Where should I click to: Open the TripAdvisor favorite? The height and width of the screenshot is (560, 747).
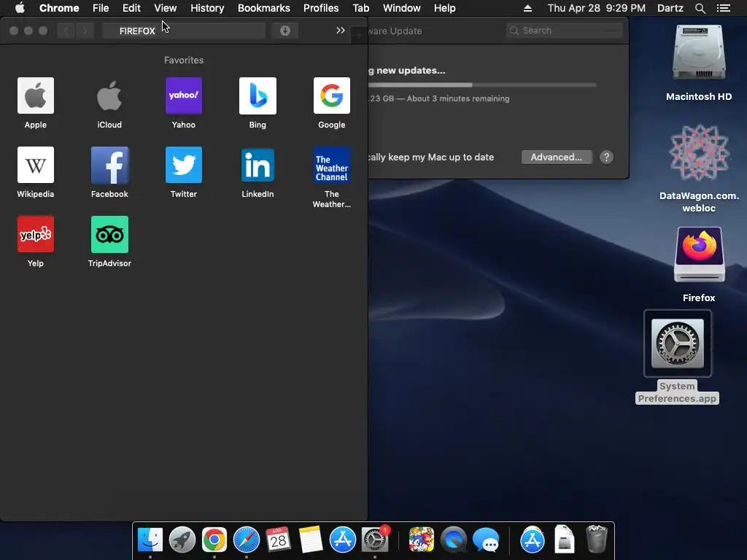(x=109, y=234)
